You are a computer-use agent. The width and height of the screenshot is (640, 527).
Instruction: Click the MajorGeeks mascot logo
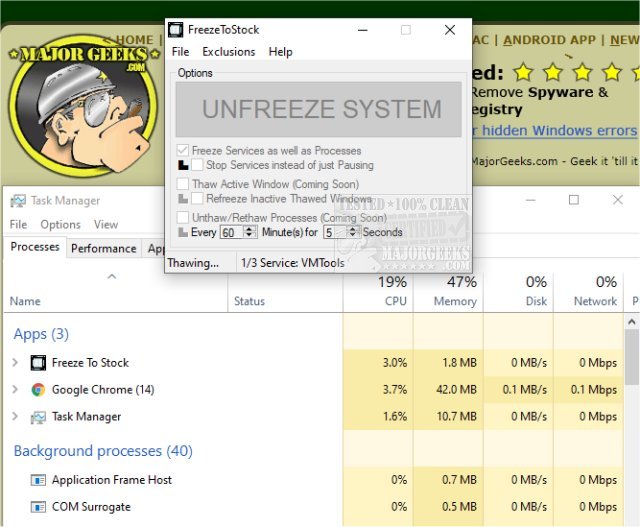pos(84,107)
